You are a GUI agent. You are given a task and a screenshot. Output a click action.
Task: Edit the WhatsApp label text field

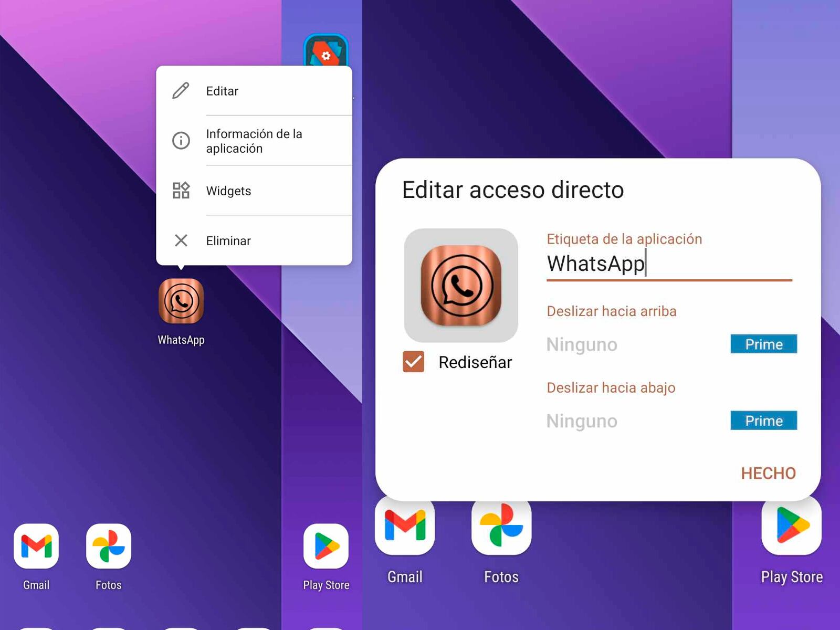coord(596,264)
